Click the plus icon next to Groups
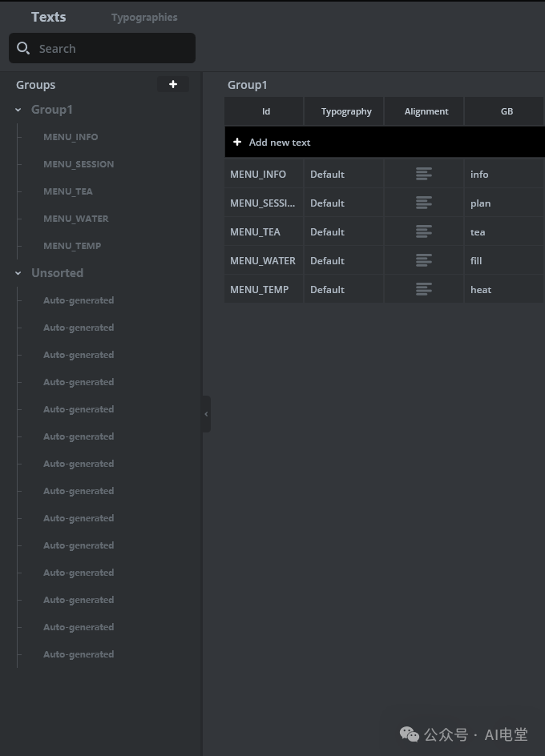 click(x=173, y=83)
